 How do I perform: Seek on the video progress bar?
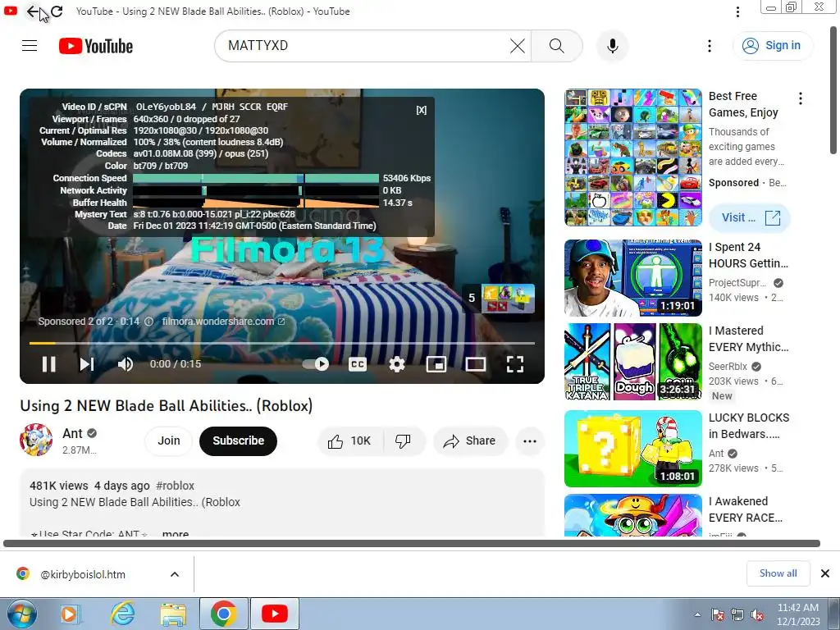(282, 343)
